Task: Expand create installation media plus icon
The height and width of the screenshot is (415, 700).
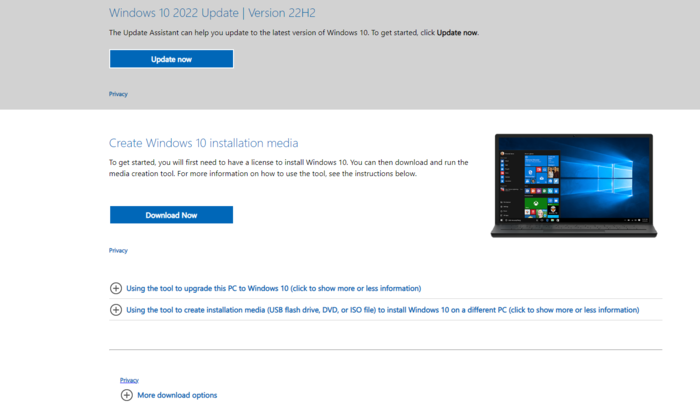Action: click(x=116, y=310)
